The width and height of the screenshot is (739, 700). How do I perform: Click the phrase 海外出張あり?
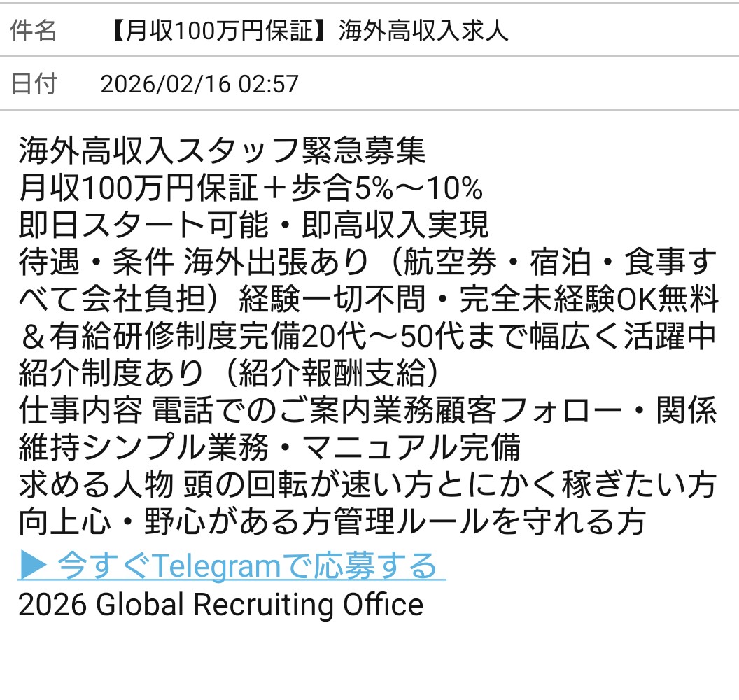point(276,263)
